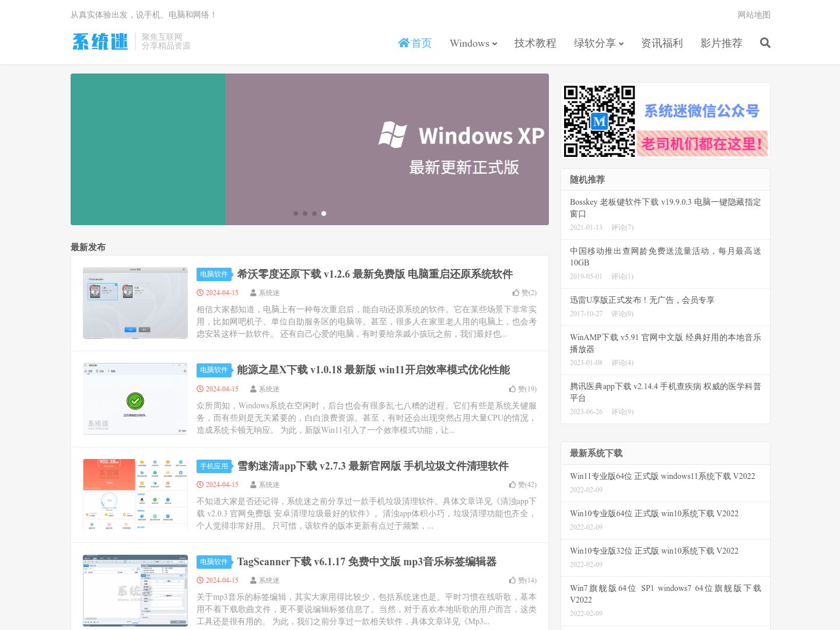
Task: Click 随机推荐 sidebar heading
Action: click(x=587, y=180)
